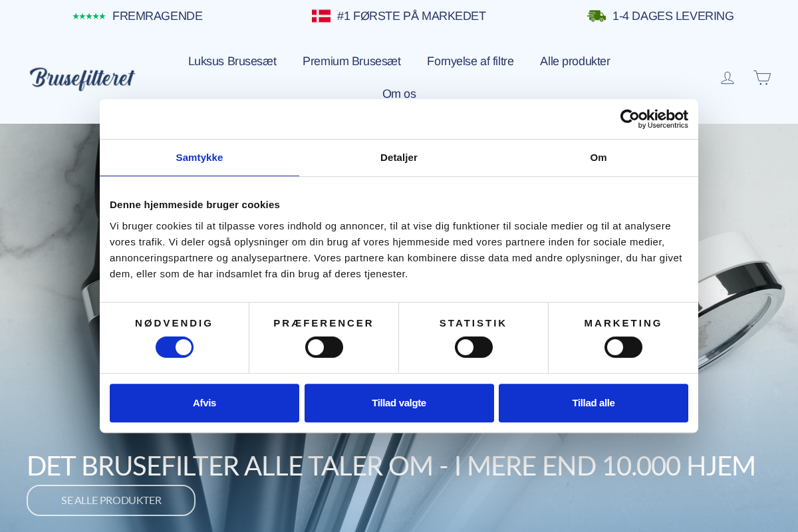
Task: Click the green delivery truck icon
Action: pyautogui.click(x=597, y=15)
